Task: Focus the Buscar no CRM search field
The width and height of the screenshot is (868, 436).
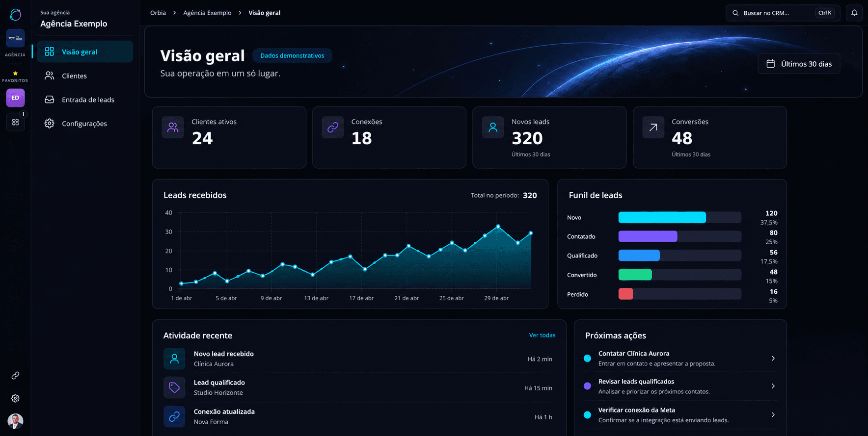Action: (783, 13)
